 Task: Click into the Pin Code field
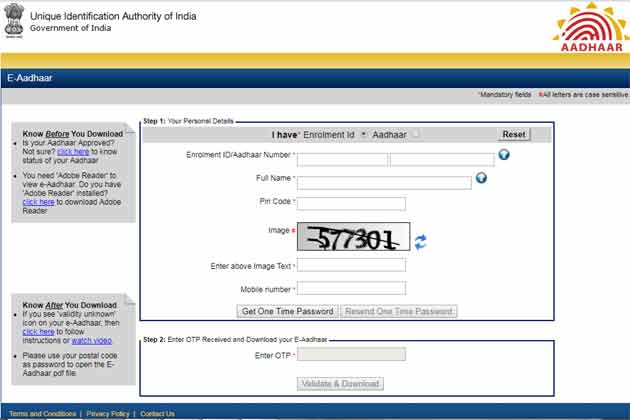(351, 204)
